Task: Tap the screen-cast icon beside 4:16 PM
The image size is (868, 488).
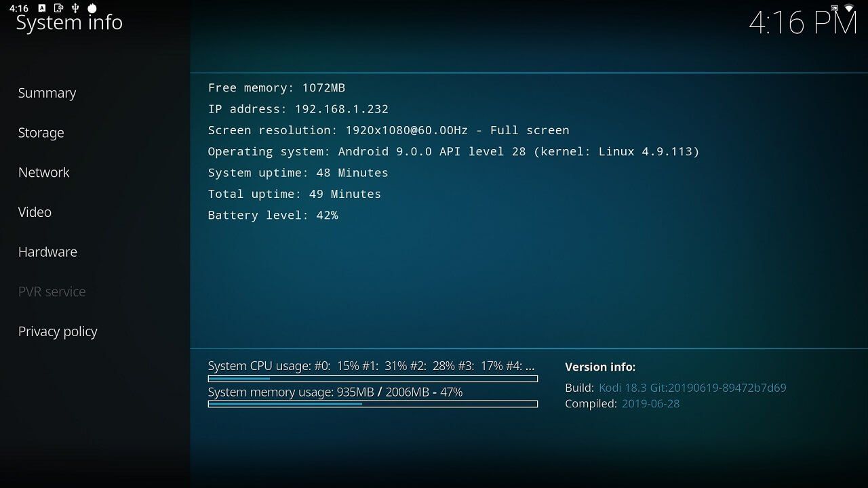Action: coord(834,8)
